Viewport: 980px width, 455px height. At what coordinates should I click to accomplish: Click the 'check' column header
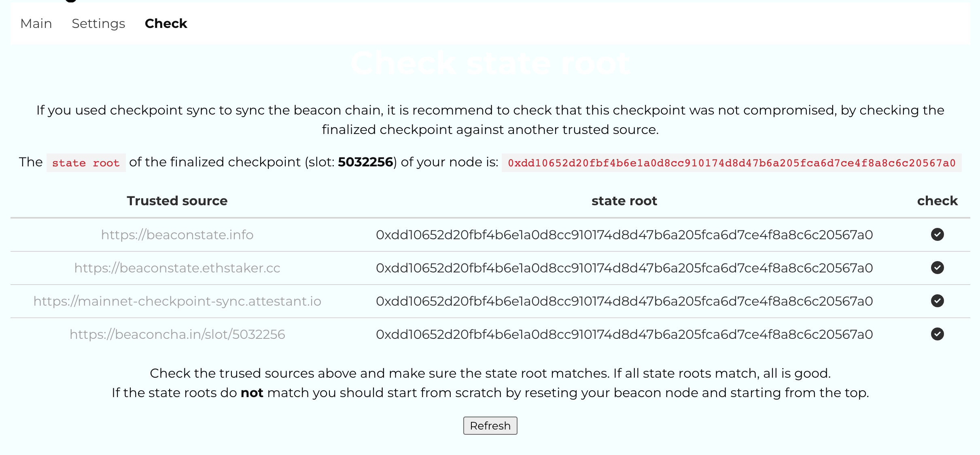click(x=937, y=201)
